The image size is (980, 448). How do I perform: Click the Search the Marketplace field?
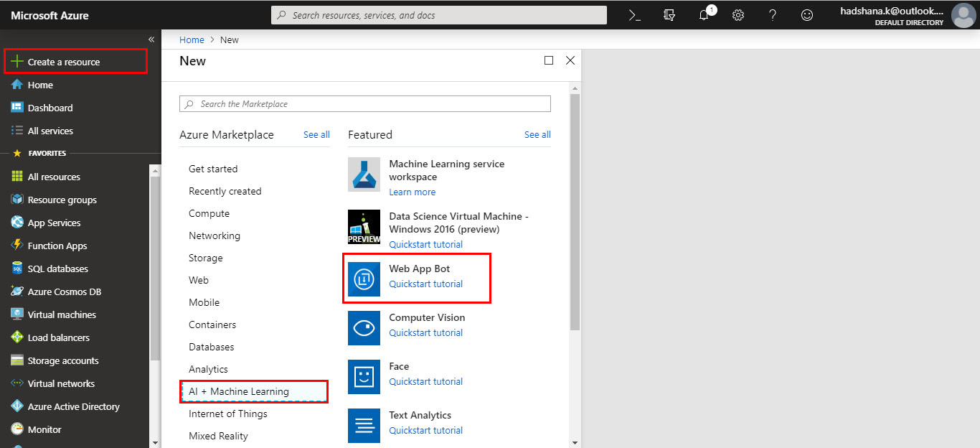(x=365, y=104)
